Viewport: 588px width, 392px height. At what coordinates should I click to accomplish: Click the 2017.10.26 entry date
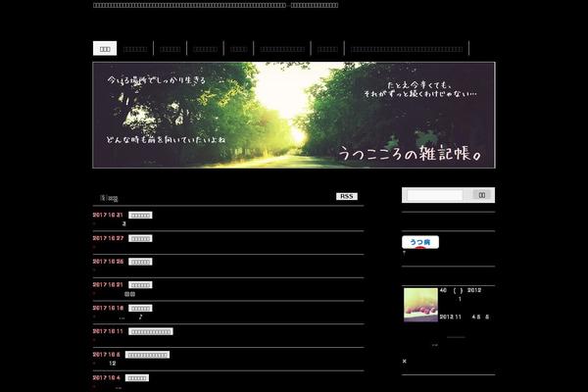(x=108, y=262)
